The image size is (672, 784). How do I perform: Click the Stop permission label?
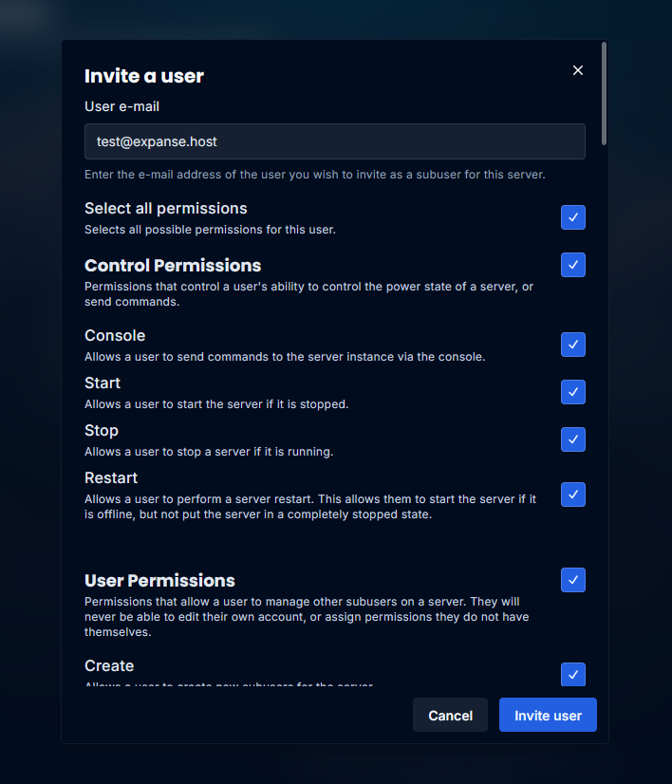pyautogui.click(x=102, y=431)
